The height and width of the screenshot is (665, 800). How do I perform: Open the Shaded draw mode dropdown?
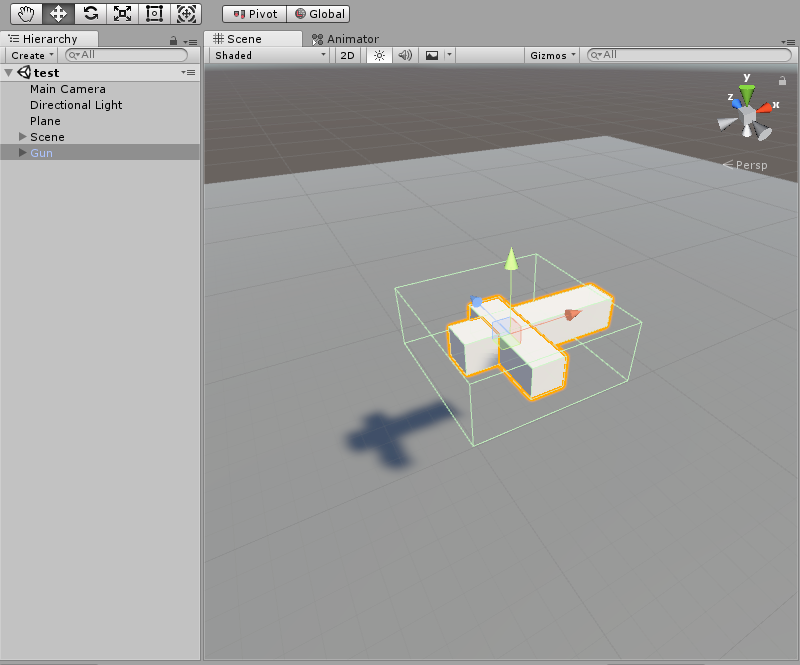pyautogui.click(x=269, y=55)
